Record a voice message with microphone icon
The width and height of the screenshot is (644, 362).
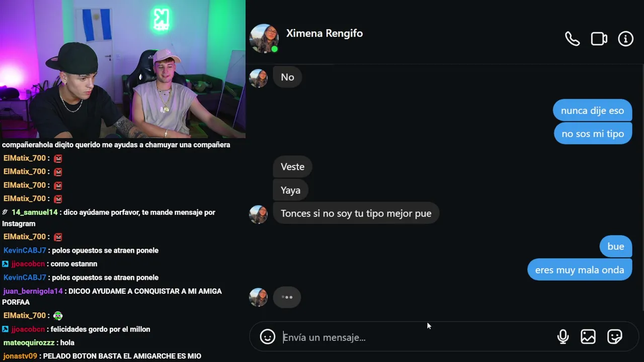563,337
